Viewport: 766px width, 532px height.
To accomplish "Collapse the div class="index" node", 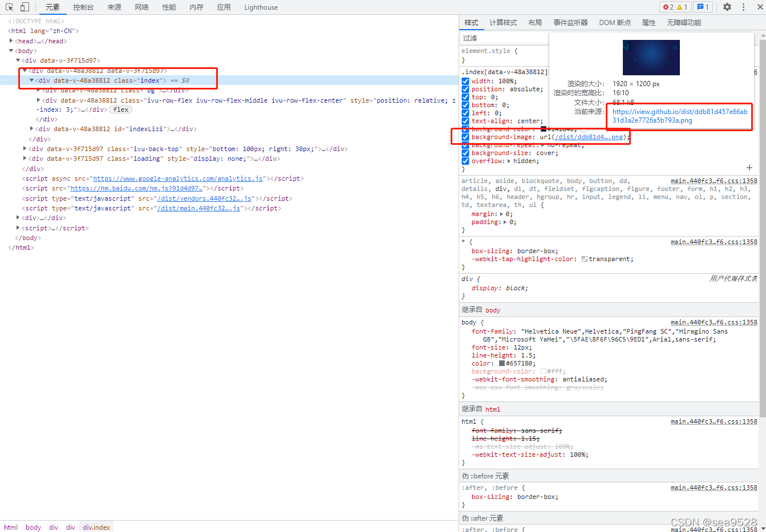I will click(x=32, y=80).
